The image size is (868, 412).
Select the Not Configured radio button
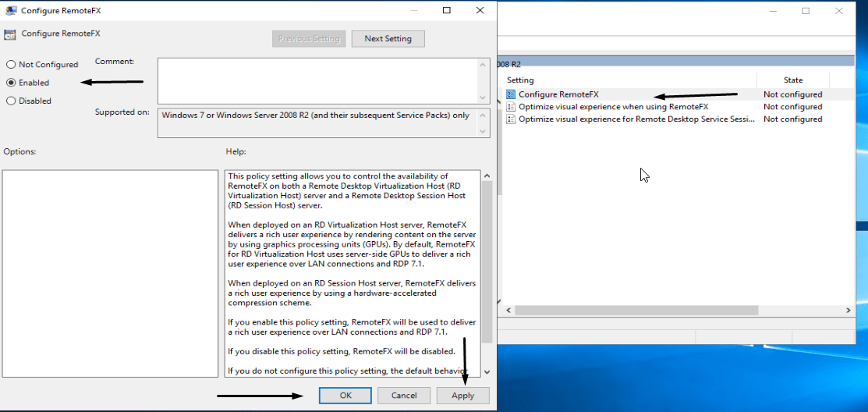tap(11, 65)
